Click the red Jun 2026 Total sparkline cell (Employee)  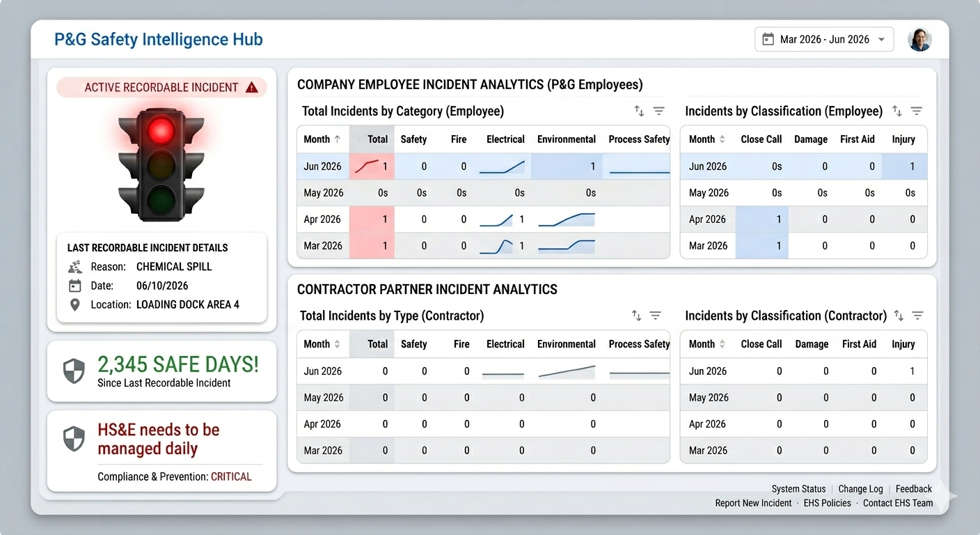[372, 166]
